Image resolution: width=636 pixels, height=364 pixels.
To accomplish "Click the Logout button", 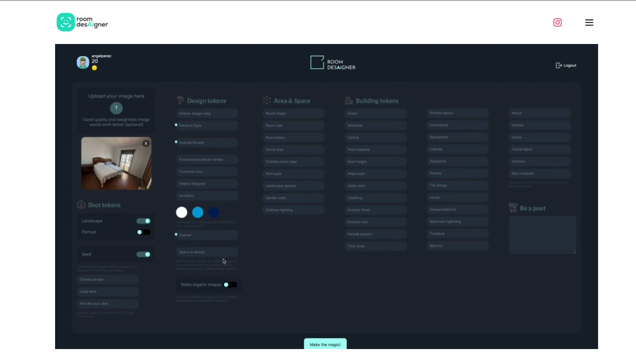I will point(566,66).
